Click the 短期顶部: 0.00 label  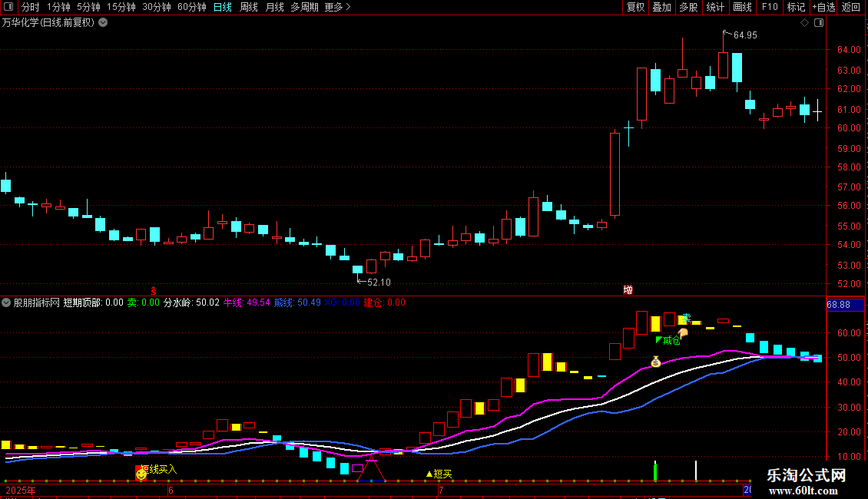coord(93,302)
